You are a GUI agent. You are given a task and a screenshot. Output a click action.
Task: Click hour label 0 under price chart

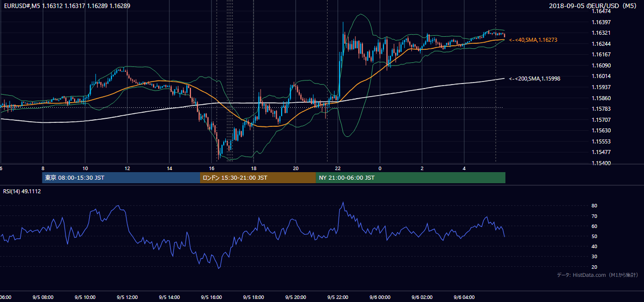[x=380, y=169]
